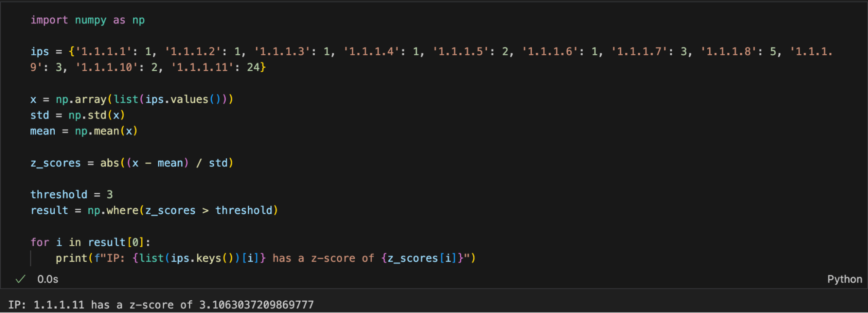Select the Python language mode label
The height and width of the screenshot is (313, 868).
pos(844,279)
